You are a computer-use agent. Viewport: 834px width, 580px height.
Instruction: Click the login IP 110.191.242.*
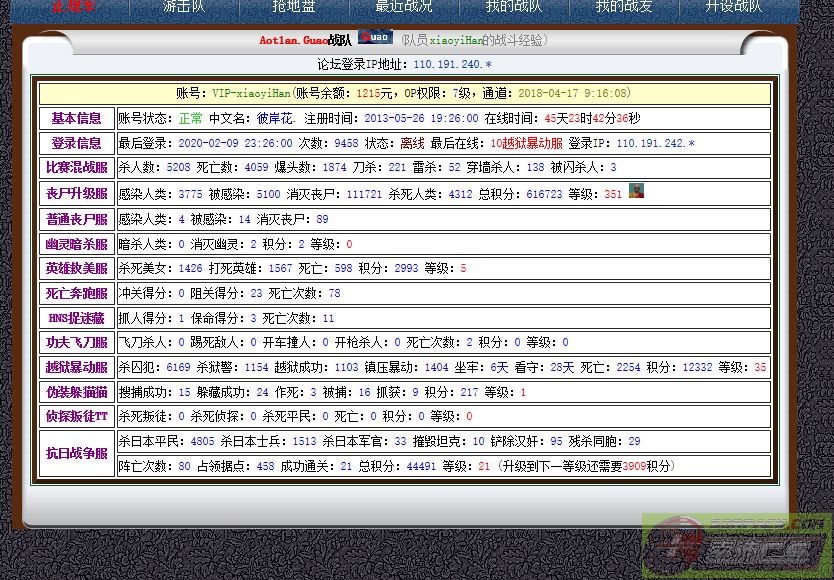tap(656, 143)
